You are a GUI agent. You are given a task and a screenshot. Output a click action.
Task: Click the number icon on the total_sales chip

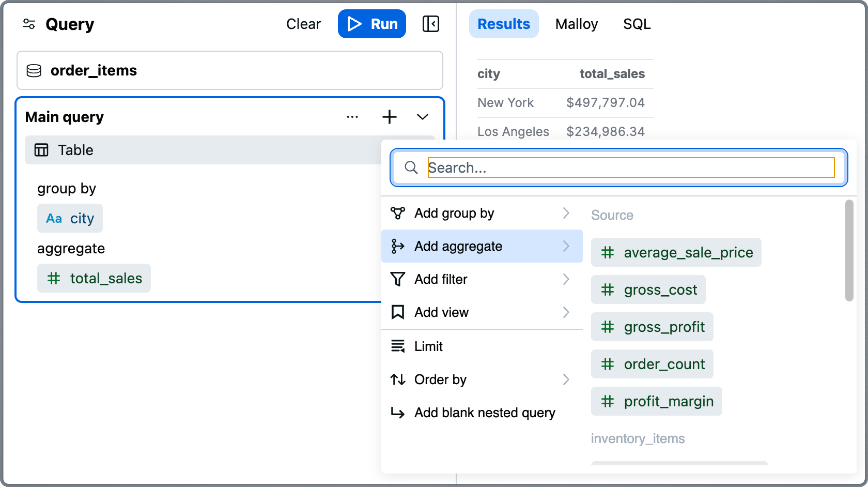[54, 278]
